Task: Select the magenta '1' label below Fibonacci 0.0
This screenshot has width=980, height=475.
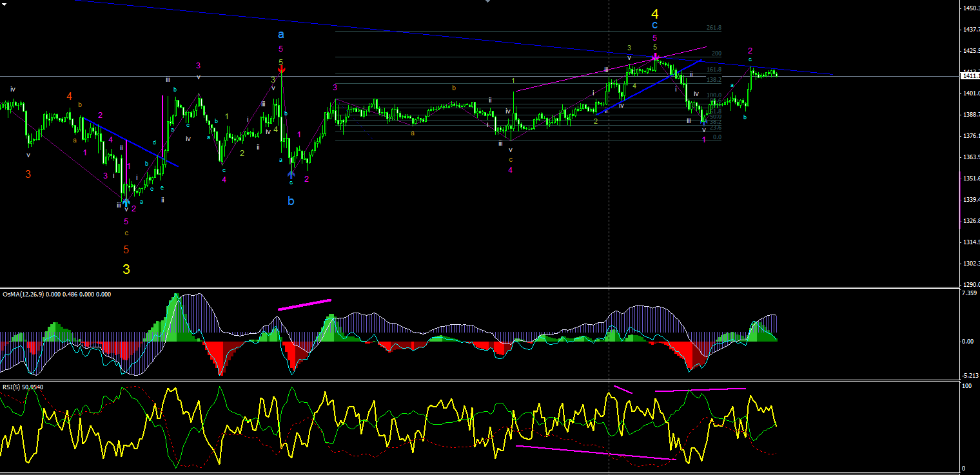Action: click(x=704, y=139)
